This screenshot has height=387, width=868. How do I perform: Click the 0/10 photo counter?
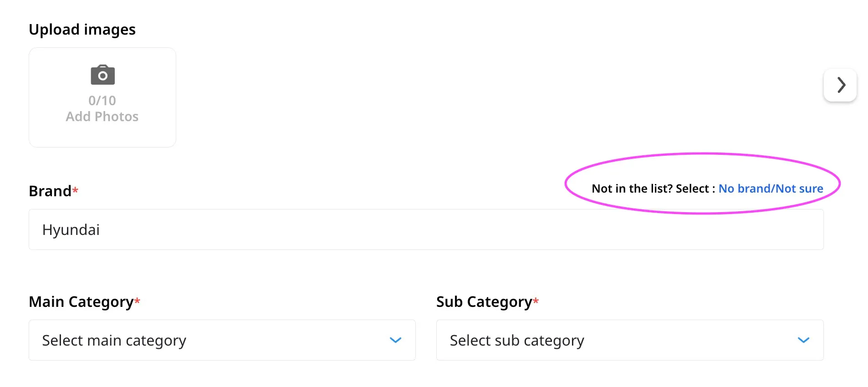point(102,100)
